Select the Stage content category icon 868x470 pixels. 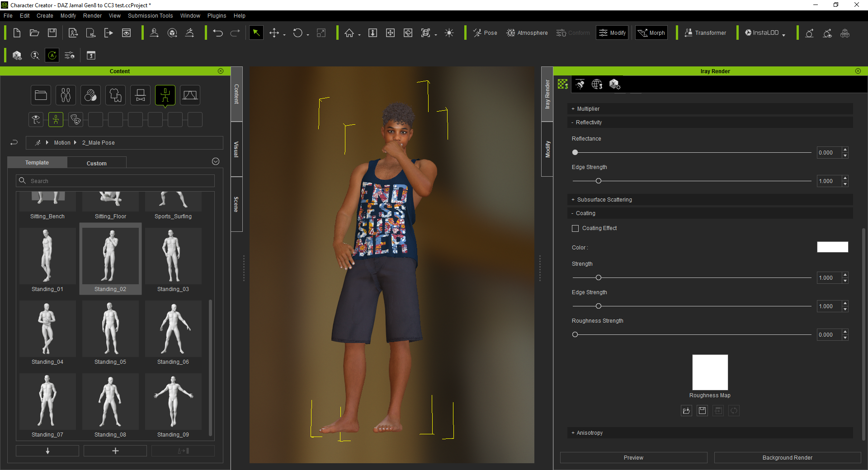click(190, 95)
